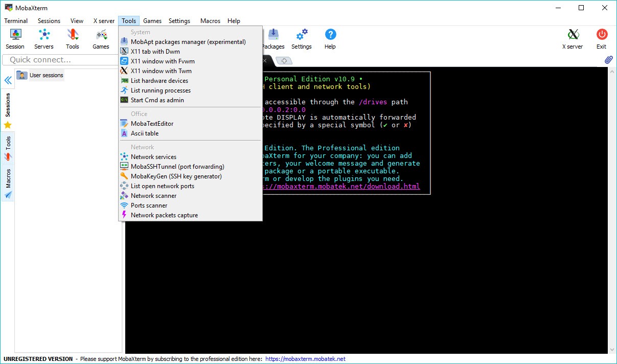The width and height of the screenshot is (617, 364).
Task: Start Network packets capture
Action: (190, 215)
